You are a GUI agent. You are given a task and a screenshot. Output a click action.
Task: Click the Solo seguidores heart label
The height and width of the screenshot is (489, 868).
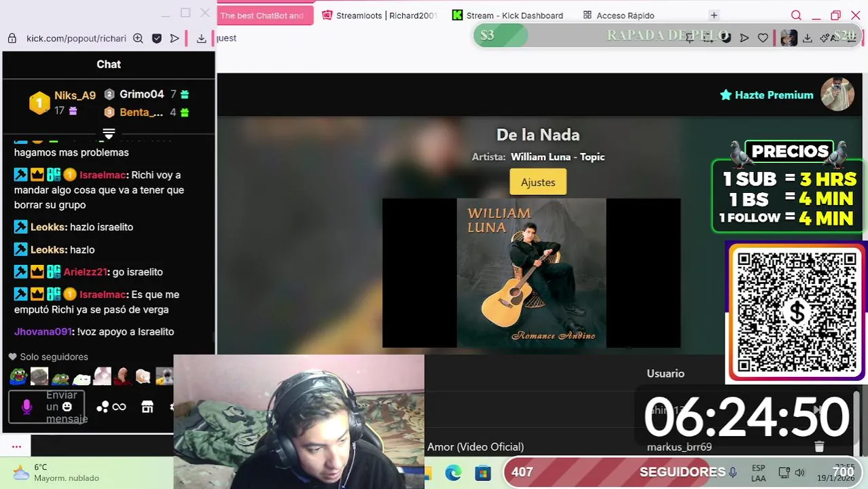[48, 357]
